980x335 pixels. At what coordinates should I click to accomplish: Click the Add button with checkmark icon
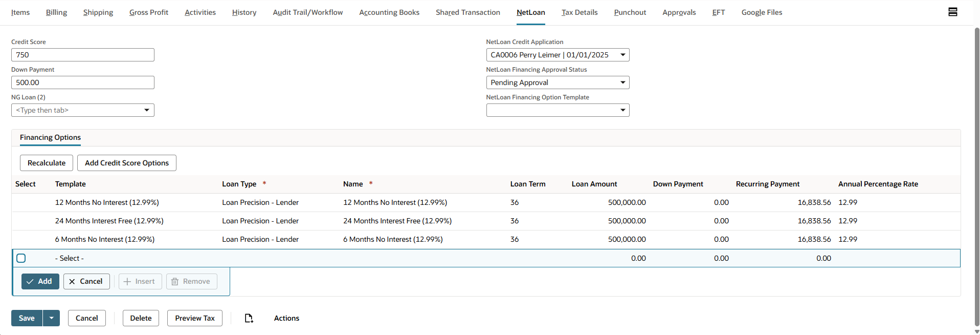(x=40, y=281)
